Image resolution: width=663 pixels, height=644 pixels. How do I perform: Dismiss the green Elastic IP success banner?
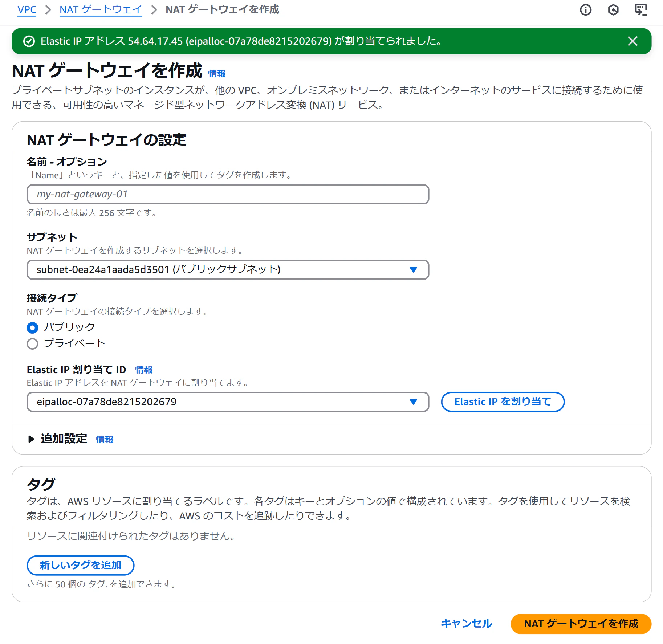pyautogui.click(x=633, y=41)
